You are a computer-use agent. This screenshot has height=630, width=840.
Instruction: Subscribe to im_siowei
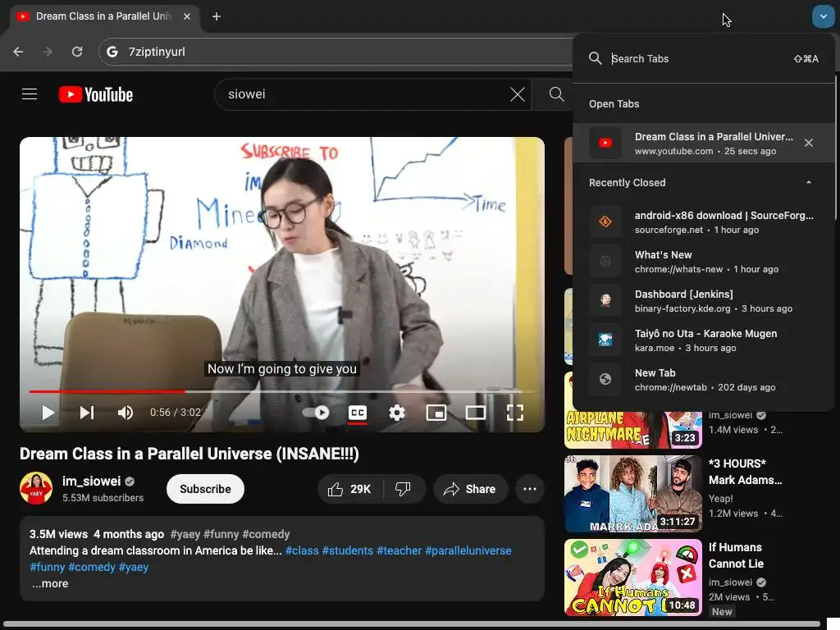click(x=205, y=489)
